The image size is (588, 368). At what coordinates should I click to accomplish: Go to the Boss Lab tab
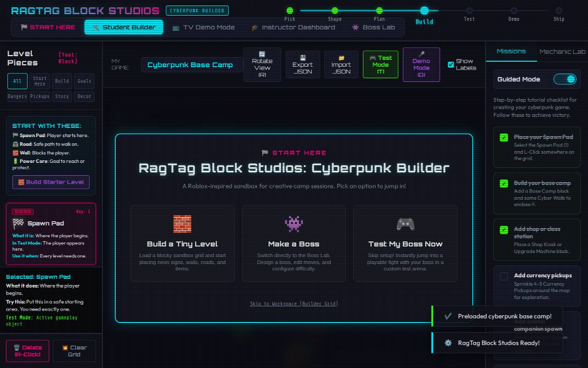pos(373,27)
